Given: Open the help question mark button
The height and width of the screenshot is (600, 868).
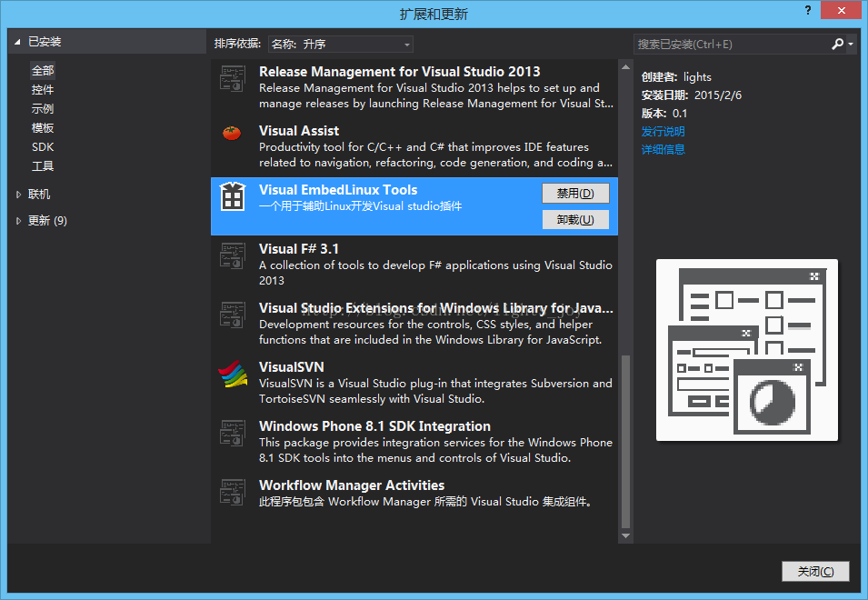Looking at the screenshot, I should tap(808, 11).
